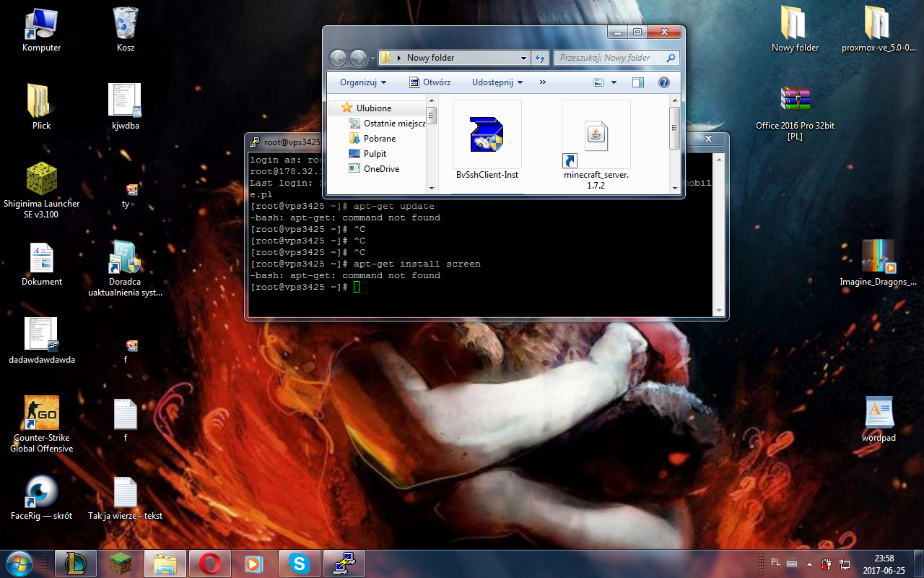Screen dimensions: 924x578
Task: Click the Explorer help question mark icon
Action: (x=663, y=82)
